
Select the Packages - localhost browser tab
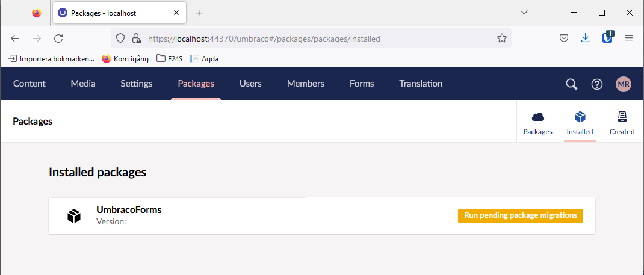point(120,13)
